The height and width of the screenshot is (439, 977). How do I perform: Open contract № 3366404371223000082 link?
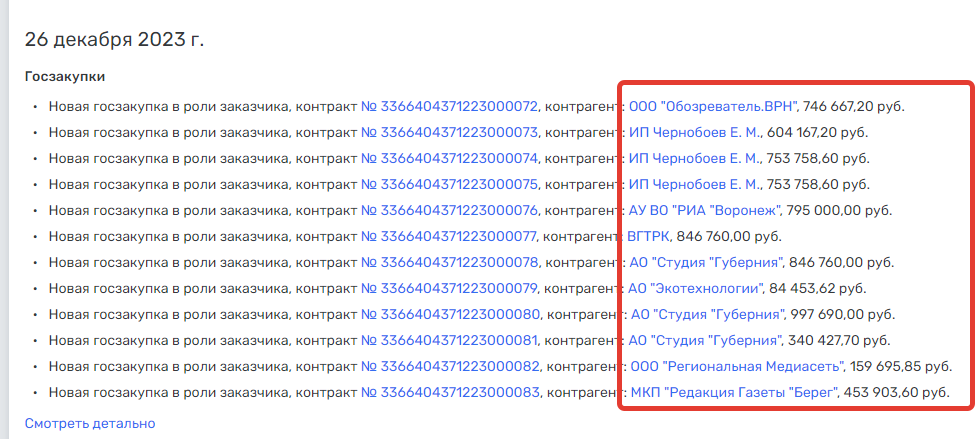pyautogui.click(x=450, y=367)
